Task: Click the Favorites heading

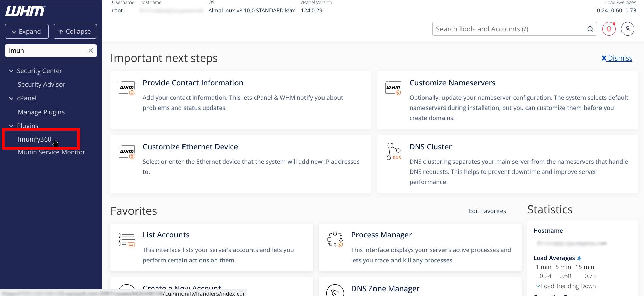Action: [134, 211]
